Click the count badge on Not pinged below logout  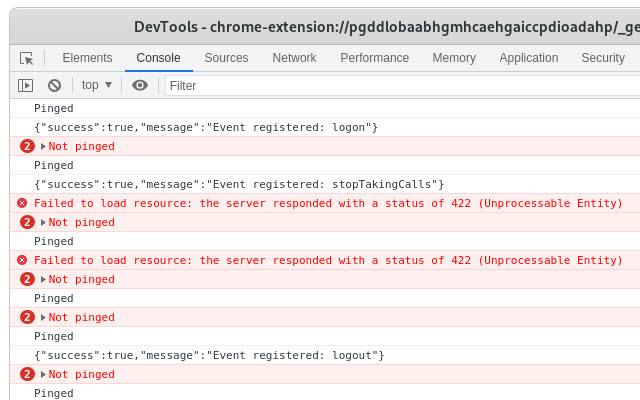(x=27, y=374)
